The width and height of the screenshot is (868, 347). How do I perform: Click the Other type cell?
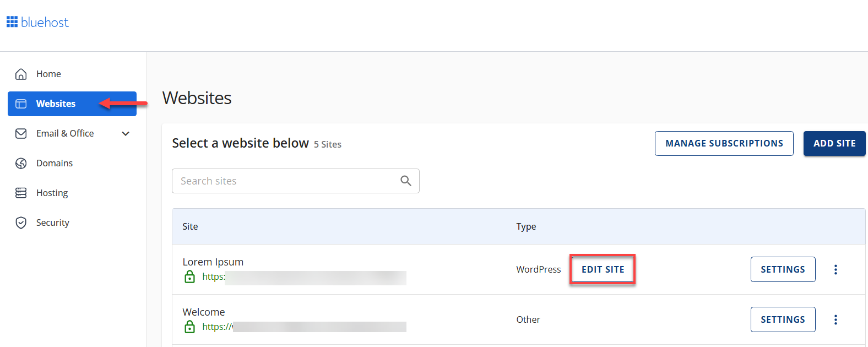[x=528, y=319]
